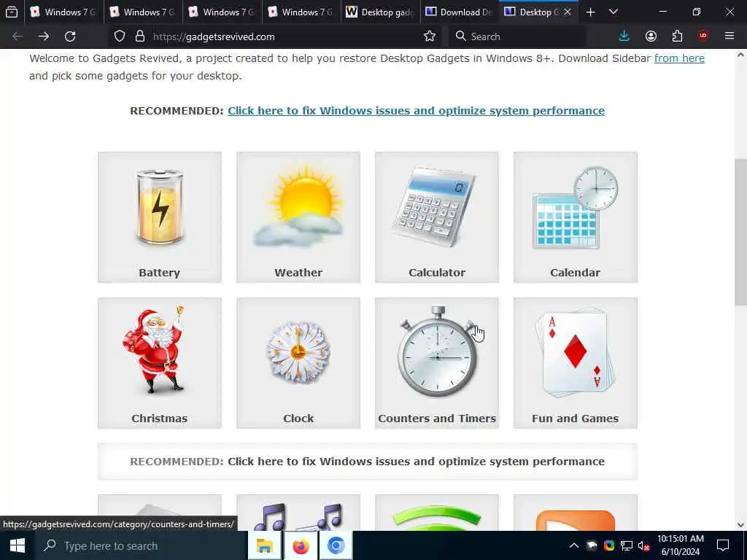Open the Battery gadgets category image
This screenshot has width=747, height=560.
(160, 207)
